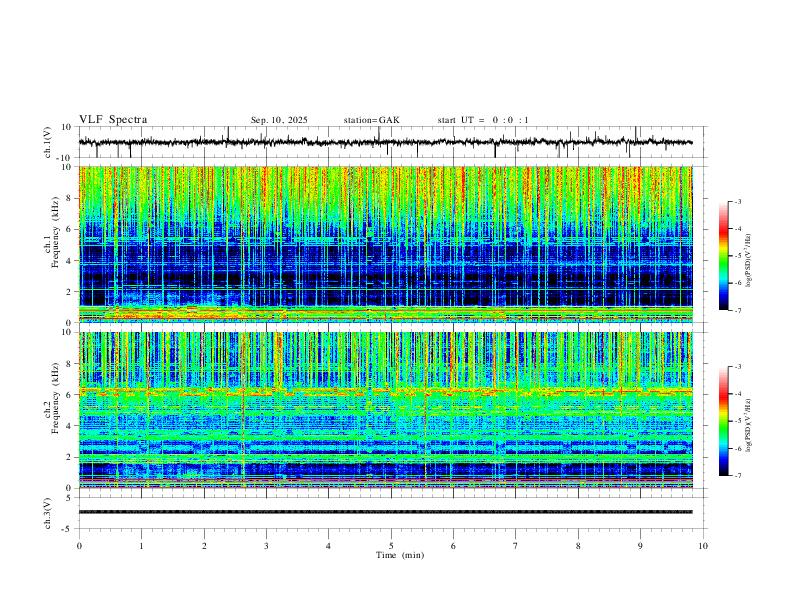Click the "VLF Spectra" plot title
This screenshot has width=792, height=612.
tap(113, 120)
